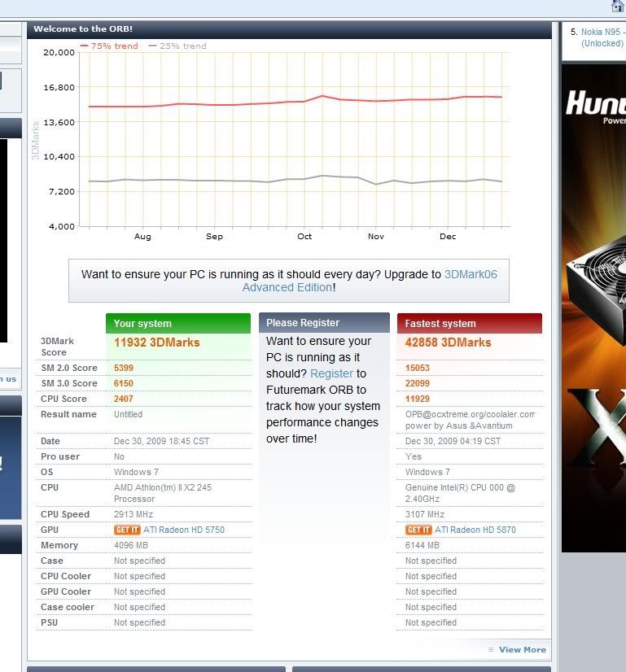This screenshot has height=672, width=626.
Task: Click the Welcome to the ORB! heading
Action: 83,29
